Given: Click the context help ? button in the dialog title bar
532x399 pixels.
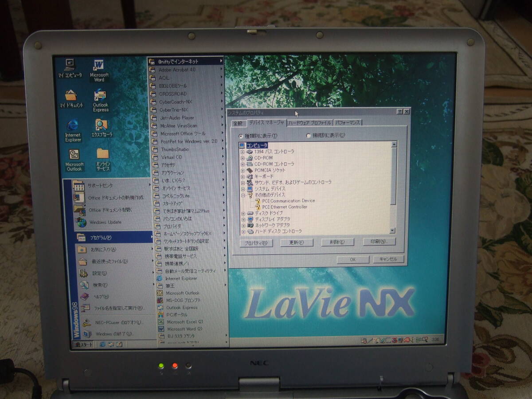Looking at the screenshot, I should [399, 111].
